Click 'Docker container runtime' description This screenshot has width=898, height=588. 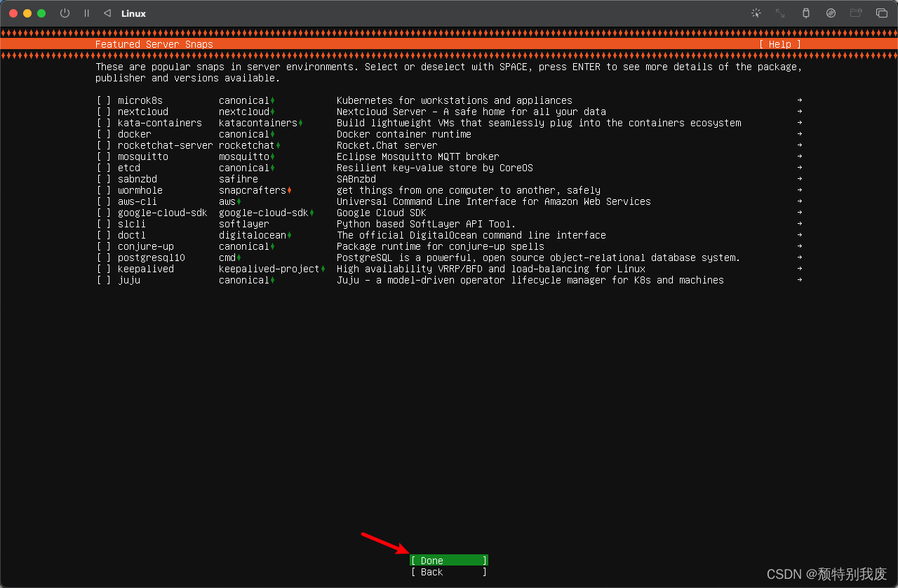[x=404, y=134]
